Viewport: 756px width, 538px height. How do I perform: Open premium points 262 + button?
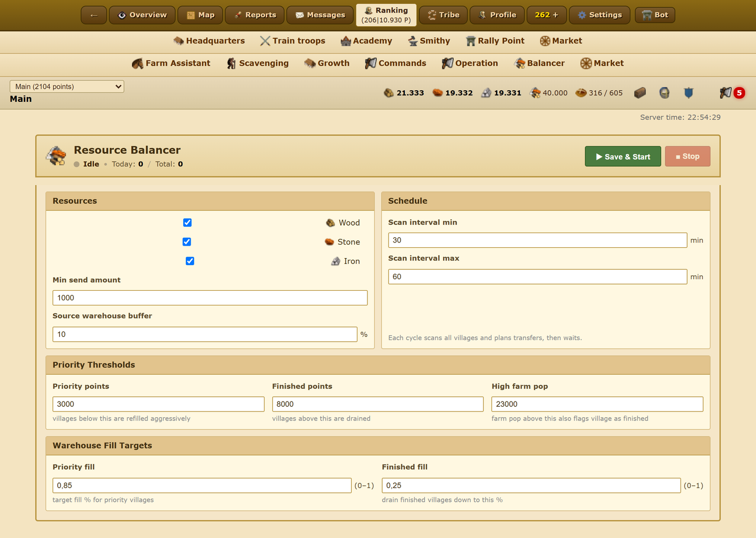[547, 15]
